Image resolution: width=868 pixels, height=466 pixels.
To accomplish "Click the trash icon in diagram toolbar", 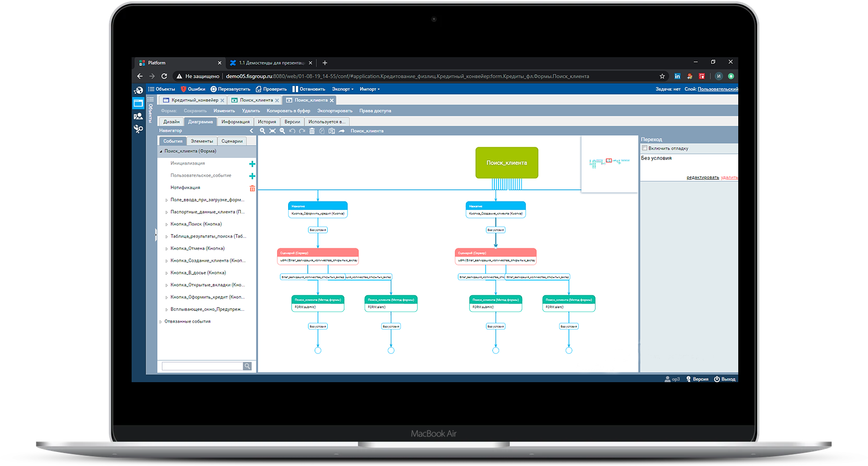I will 312,131.
